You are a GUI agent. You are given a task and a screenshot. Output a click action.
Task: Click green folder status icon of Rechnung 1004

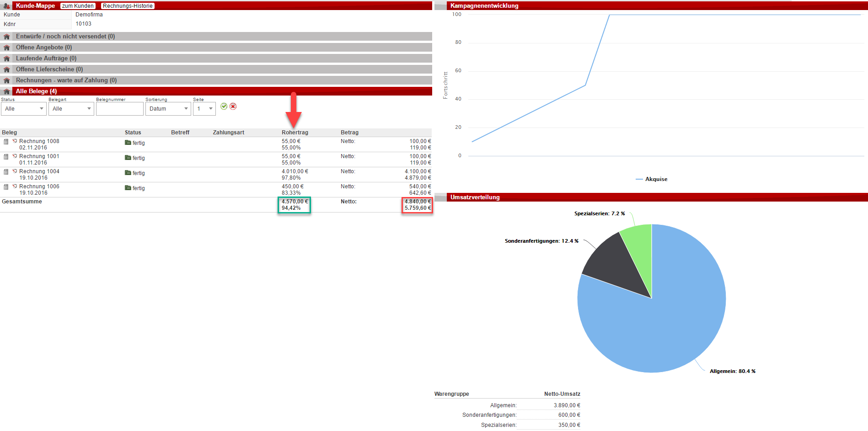tap(128, 173)
